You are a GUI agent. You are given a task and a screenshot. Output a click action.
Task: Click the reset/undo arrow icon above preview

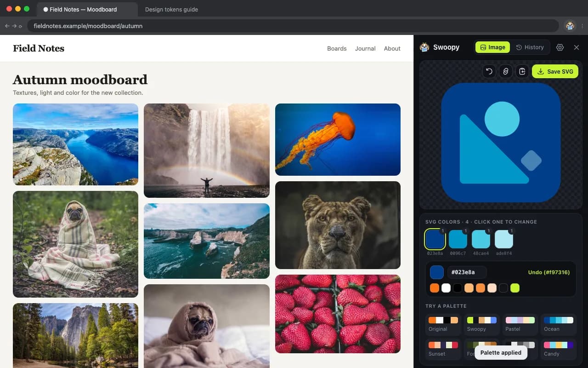tap(489, 71)
